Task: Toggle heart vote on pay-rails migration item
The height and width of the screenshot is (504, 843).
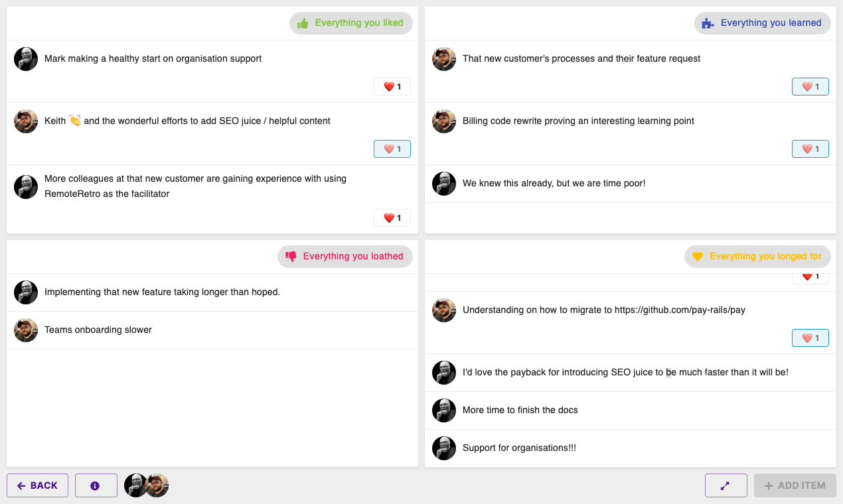Action: [x=810, y=338]
